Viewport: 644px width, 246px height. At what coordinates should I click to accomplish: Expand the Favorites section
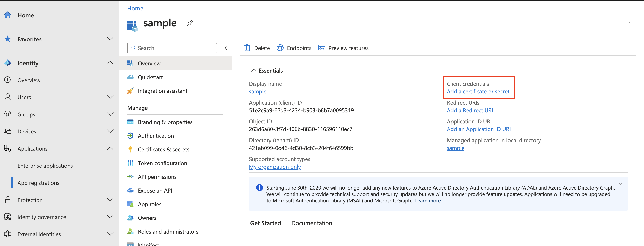coord(110,39)
